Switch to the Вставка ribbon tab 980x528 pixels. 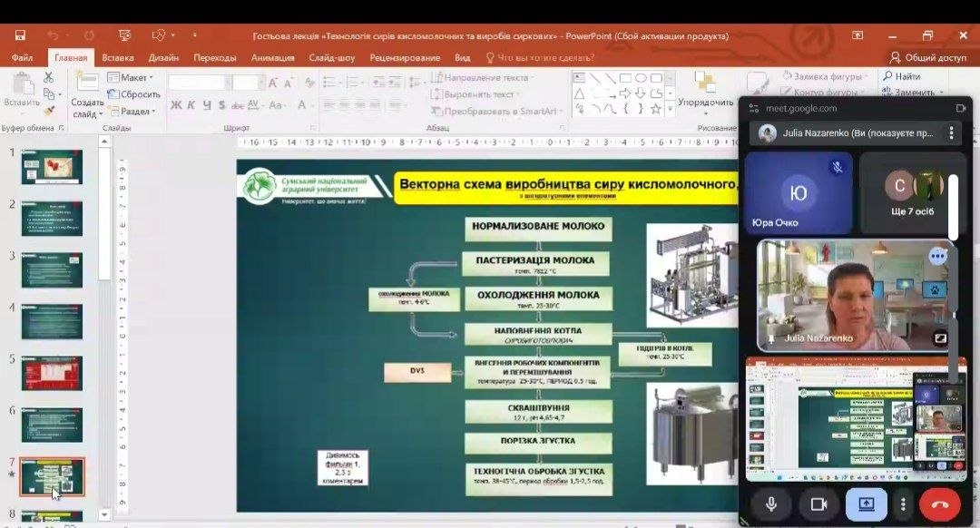[x=117, y=57]
